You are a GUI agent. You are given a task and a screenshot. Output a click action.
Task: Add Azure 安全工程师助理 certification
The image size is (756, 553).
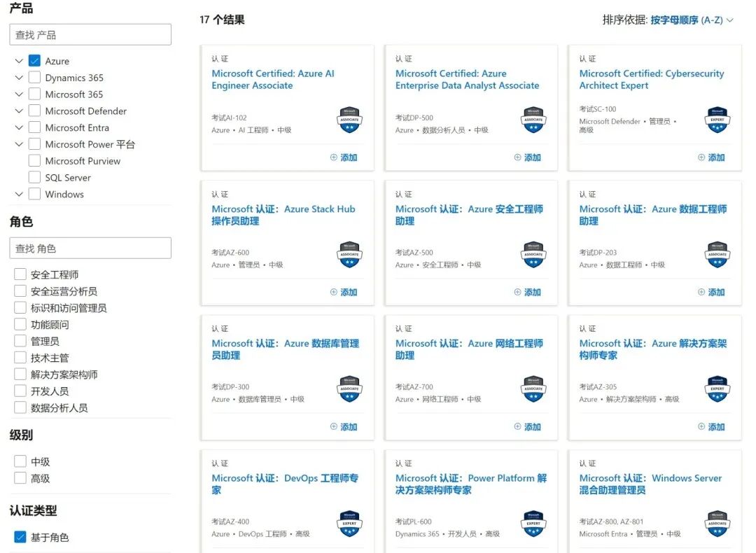coord(528,292)
